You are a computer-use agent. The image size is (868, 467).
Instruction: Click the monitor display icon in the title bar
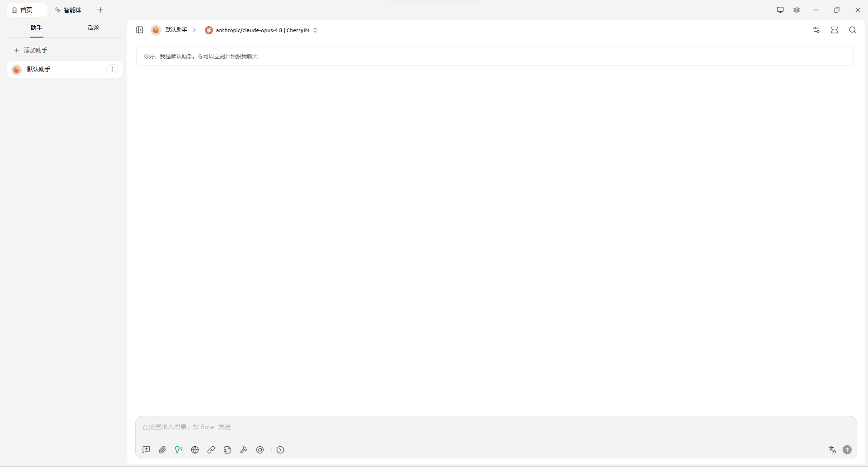tap(780, 10)
